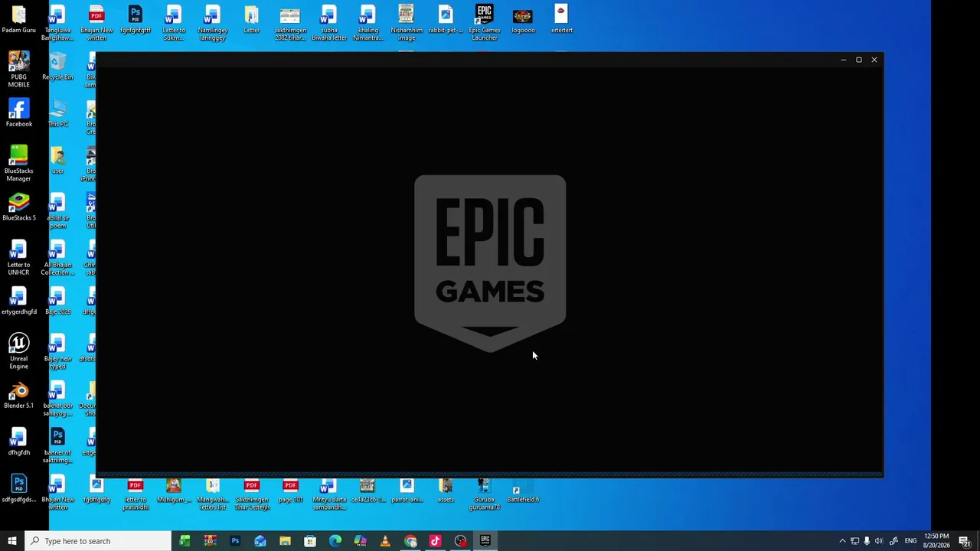Select banner of sakthimg PSD file
The width and height of the screenshot is (980, 551).
57,445
